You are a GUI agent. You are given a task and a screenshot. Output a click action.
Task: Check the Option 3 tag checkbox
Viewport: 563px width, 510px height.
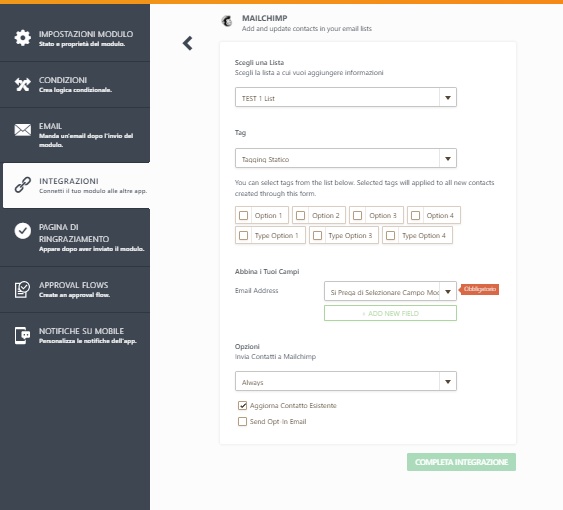358,215
